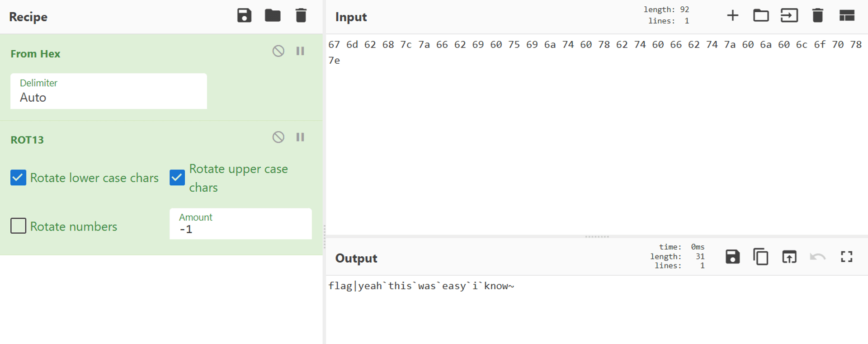Enable Rotate numbers checkbox
Image resolution: width=868 pixels, height=344 pixels.
tap(18, 226)
